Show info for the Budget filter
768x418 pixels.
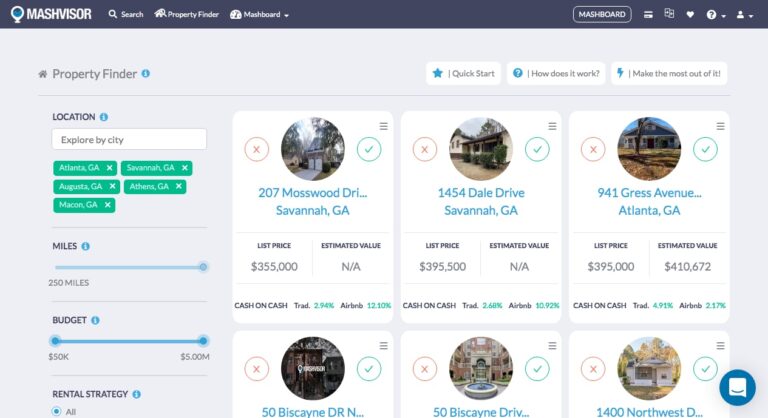coord(95,321)
